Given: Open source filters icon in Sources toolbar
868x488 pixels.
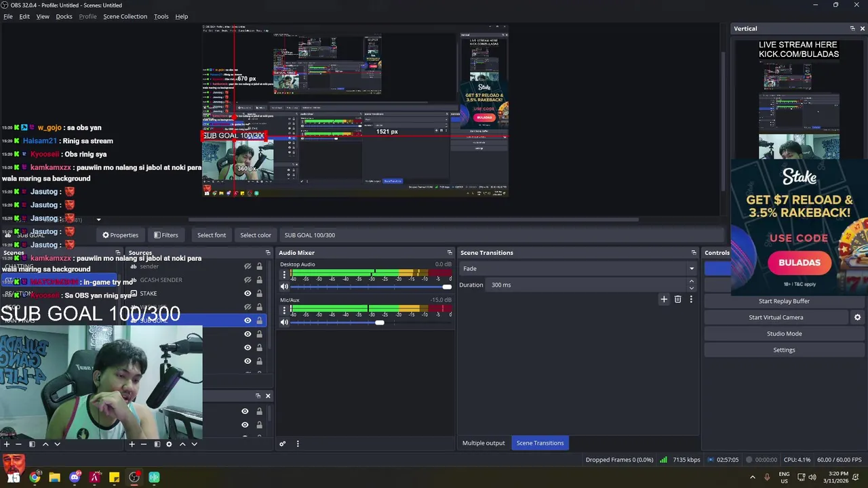Looking at the screenshot, I should (x=157, y=444).
